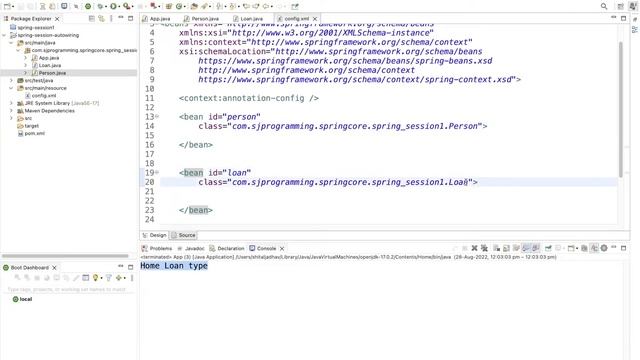Screen dimensions: 640x360
Task: Click the Back navigation arrow in toolbar
Action: (x=265, y=6)
